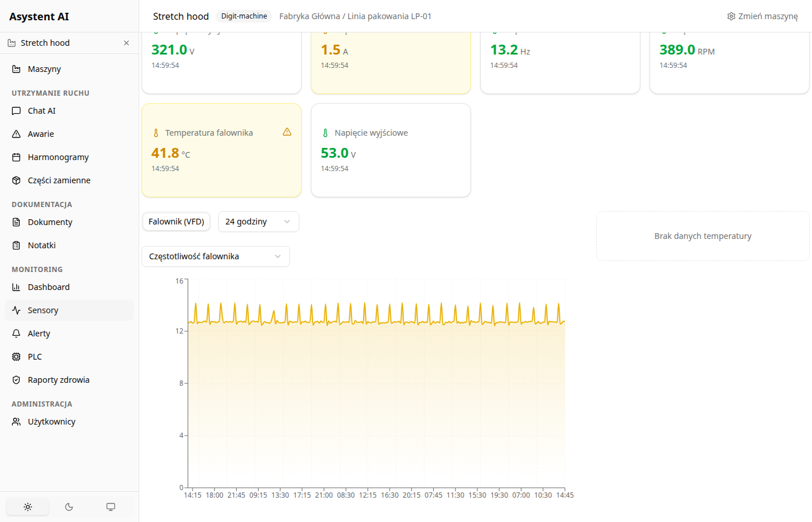
Task: Select system theme monitor button
Action: (x=111, y=507)
